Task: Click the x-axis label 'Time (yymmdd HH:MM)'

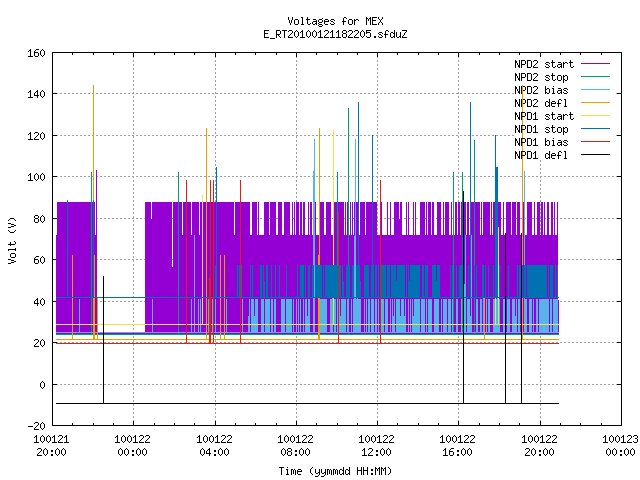Action: [335, 471]
